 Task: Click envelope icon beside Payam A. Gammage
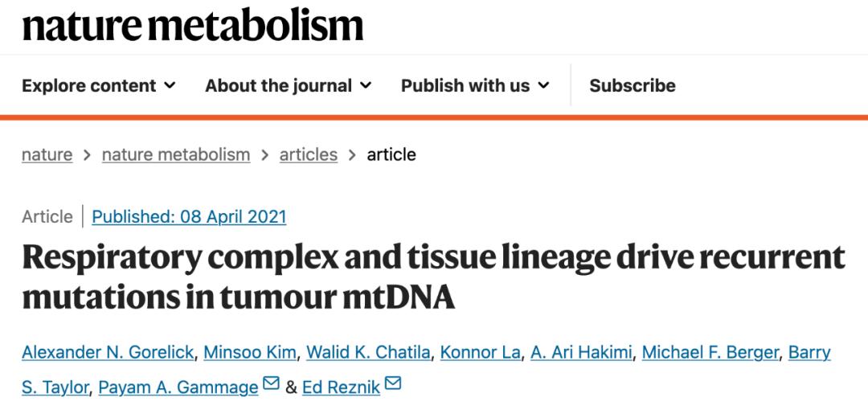coord(271,384)
